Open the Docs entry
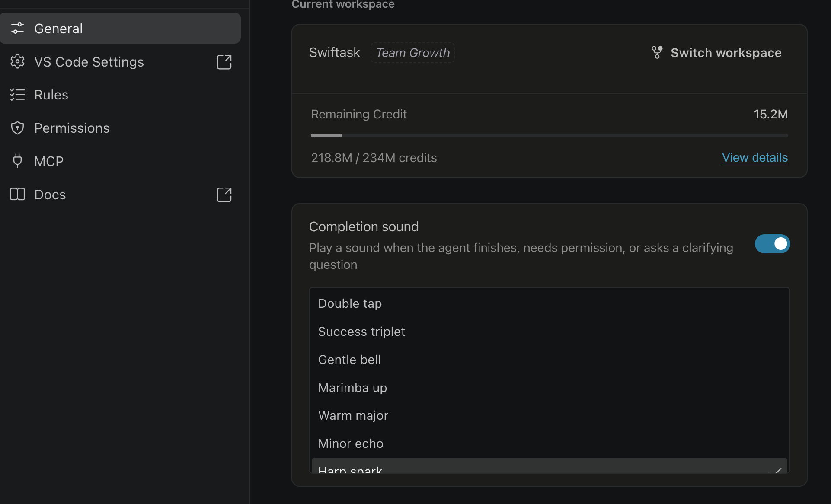 point(120,195)
